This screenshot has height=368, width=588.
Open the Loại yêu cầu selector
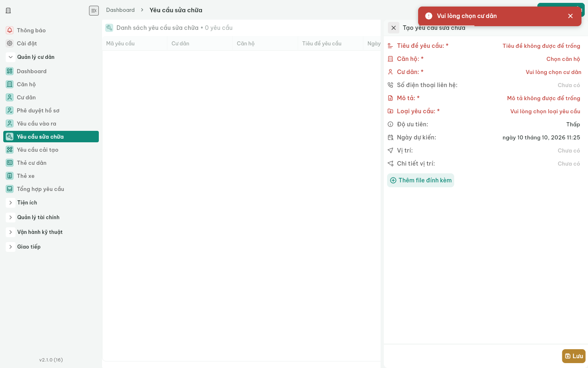pyautogui.click(x=545, y=111)
